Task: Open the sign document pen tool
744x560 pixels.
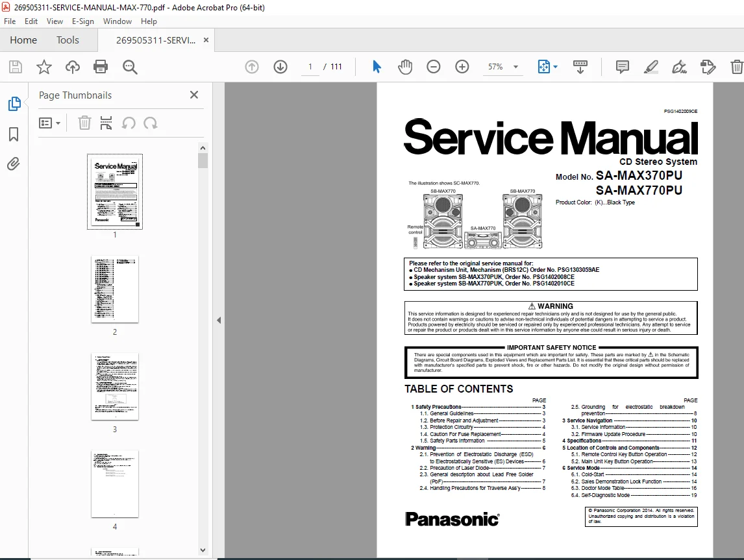Action: (x=679, y=67)
